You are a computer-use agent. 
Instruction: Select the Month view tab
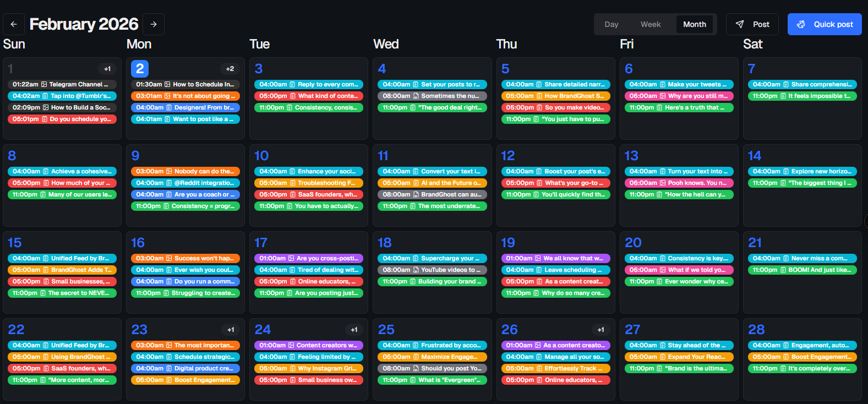coord(694,24)
